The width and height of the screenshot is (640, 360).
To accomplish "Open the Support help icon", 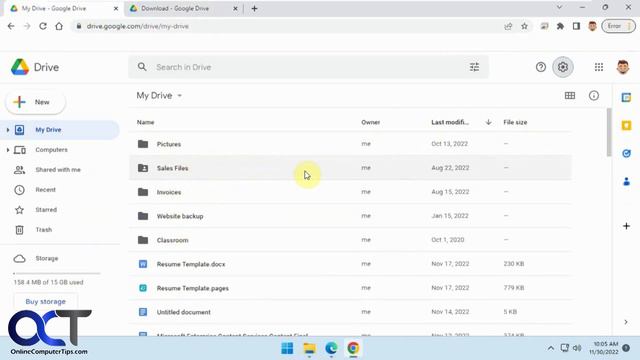I will pos(541,67).
